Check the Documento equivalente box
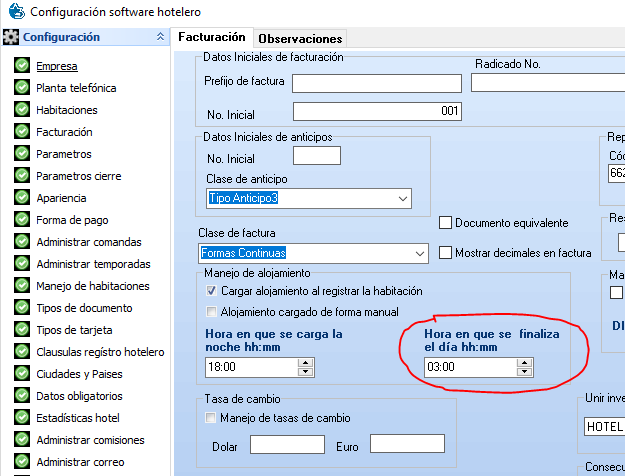The image size is (625, 476). pos(446,223)
